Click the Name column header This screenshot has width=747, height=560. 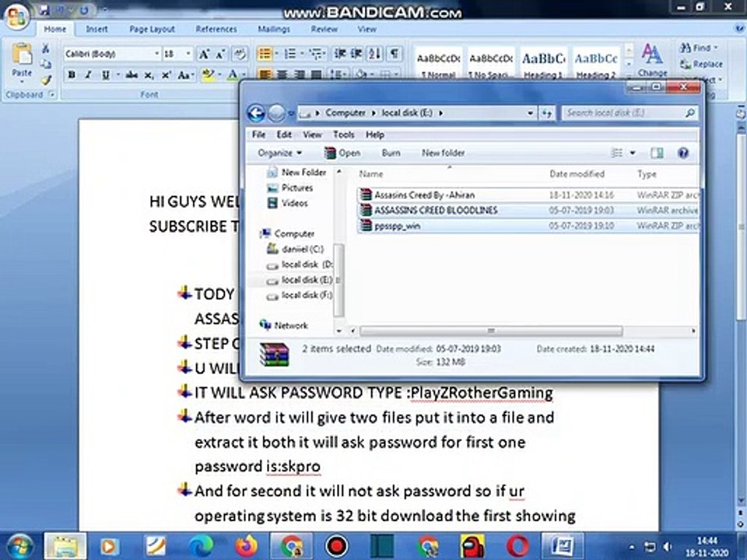pyautogui.click(x=370, y=174)
